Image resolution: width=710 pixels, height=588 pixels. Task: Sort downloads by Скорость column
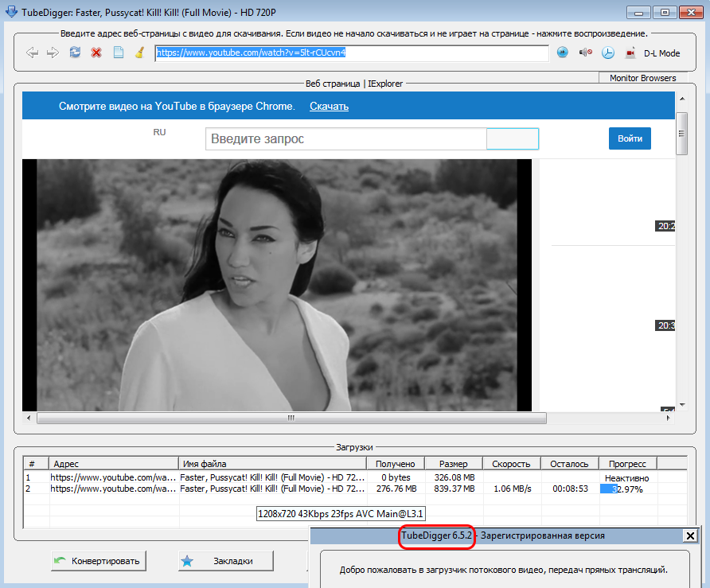pos(511,464)
